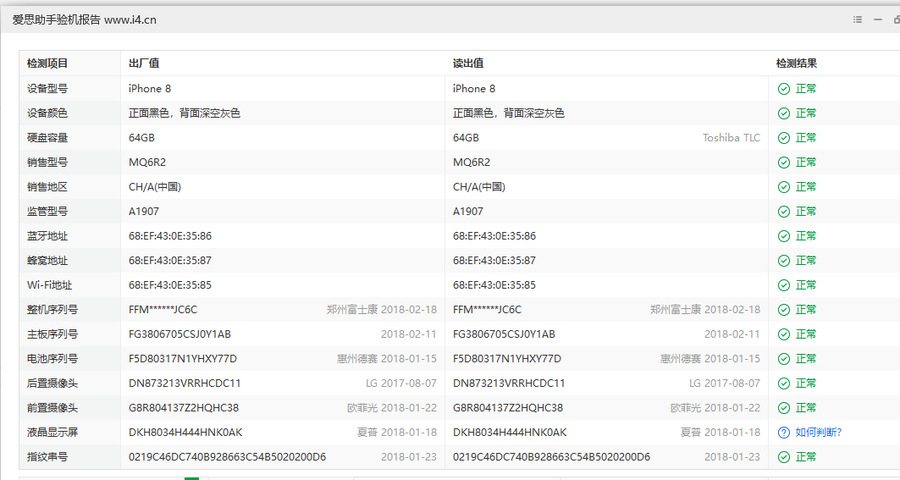Select the 设备型号 row label
The image size is (900, 480).
point(47,89)
